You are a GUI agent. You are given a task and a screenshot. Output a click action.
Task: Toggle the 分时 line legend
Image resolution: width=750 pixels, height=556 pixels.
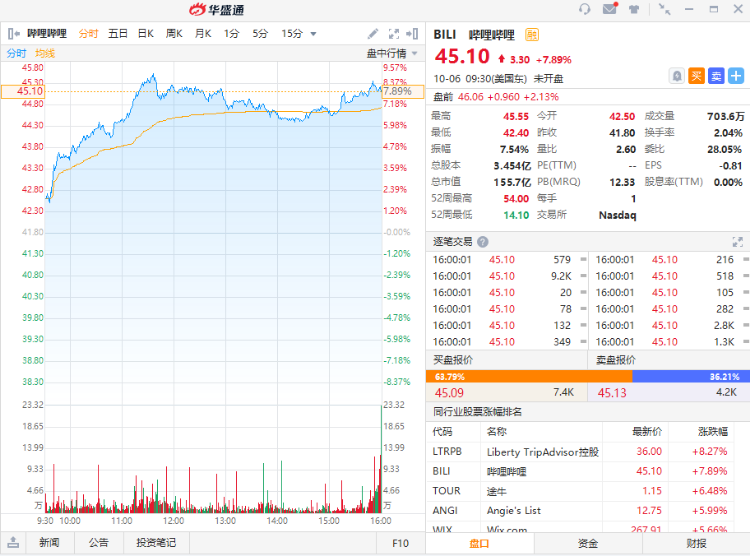click(16, 53)
